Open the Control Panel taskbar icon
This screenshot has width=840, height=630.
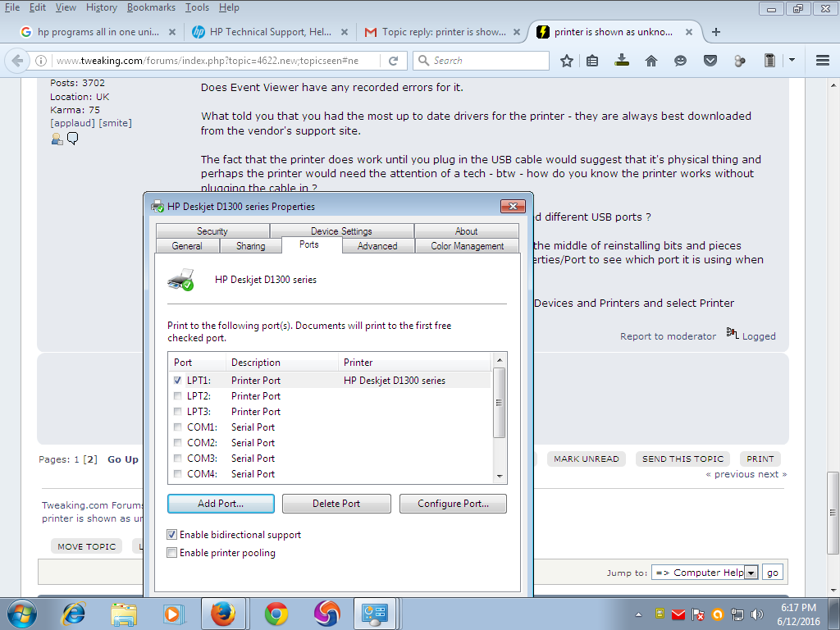point(374,614)
